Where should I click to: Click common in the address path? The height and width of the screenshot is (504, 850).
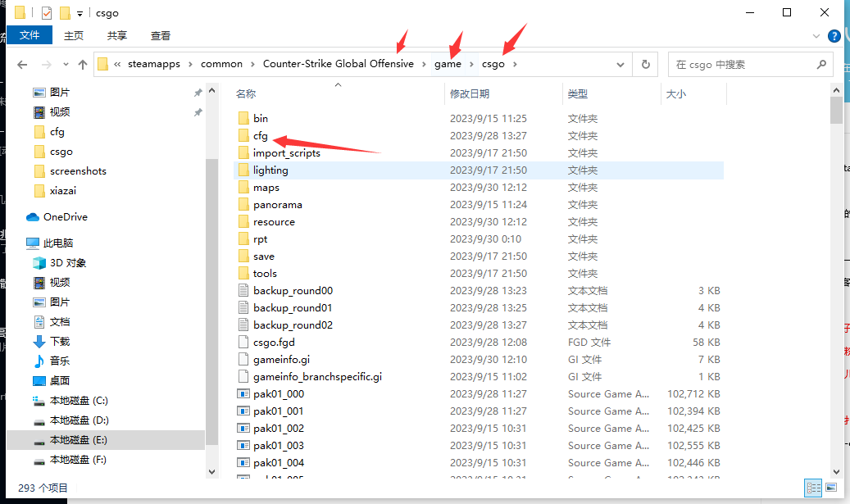[221, 64]
